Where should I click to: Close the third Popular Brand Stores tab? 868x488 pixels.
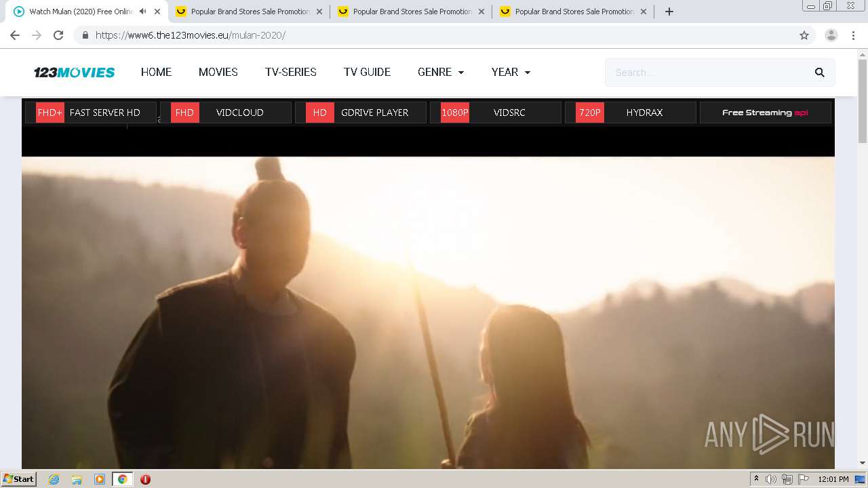tap(644, 12)
